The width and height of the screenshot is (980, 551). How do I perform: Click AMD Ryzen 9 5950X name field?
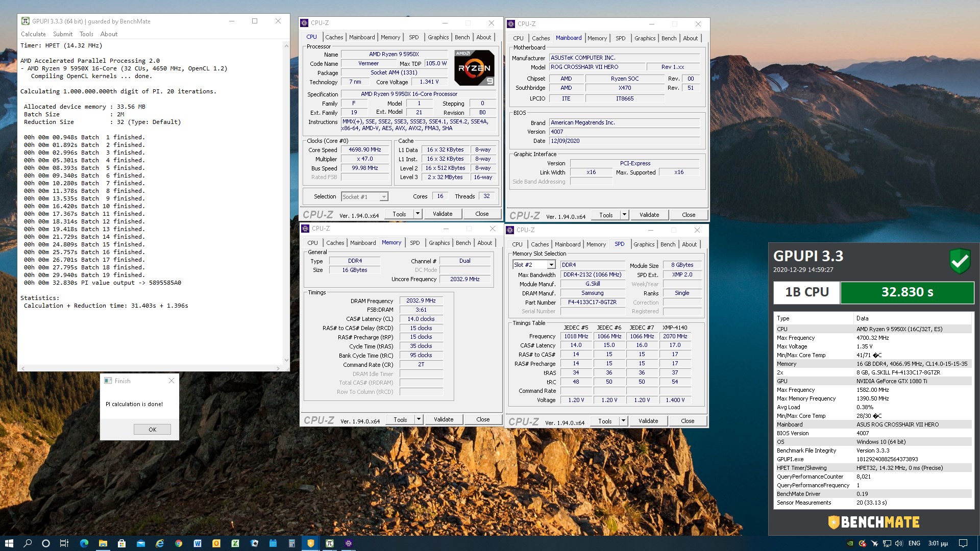[x=394, y=54]
